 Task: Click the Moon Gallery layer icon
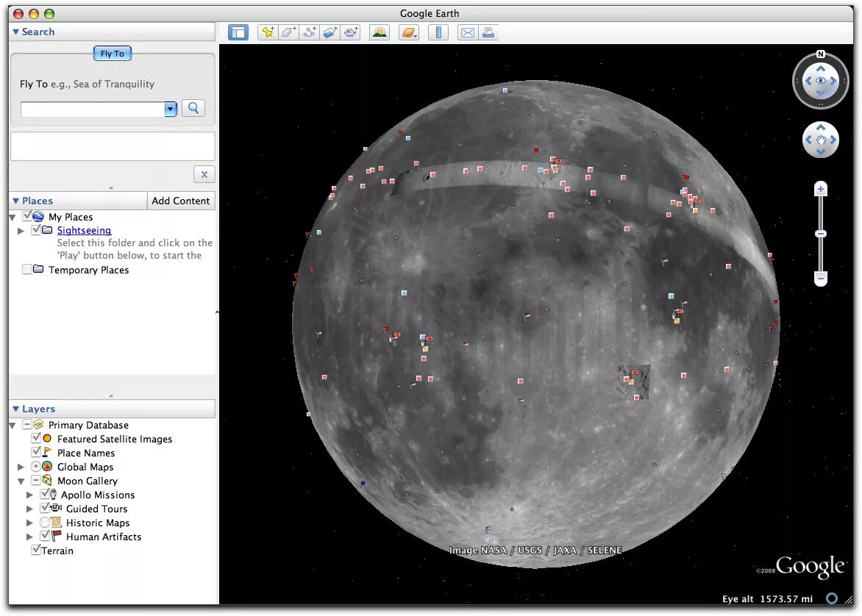[x=48, y=480]
